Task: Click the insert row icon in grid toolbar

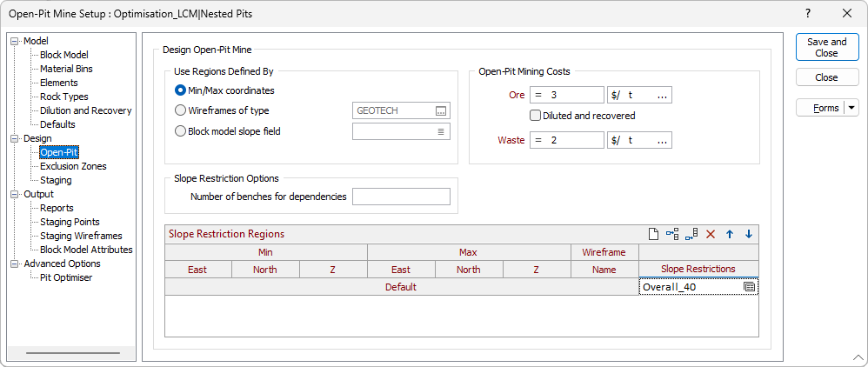Action: point(672,234)
